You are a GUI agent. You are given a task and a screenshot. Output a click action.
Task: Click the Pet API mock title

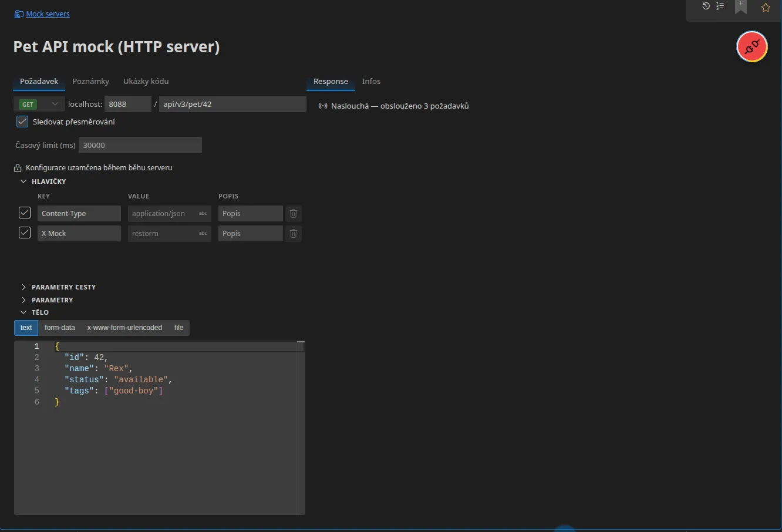(x=116, y=47)
